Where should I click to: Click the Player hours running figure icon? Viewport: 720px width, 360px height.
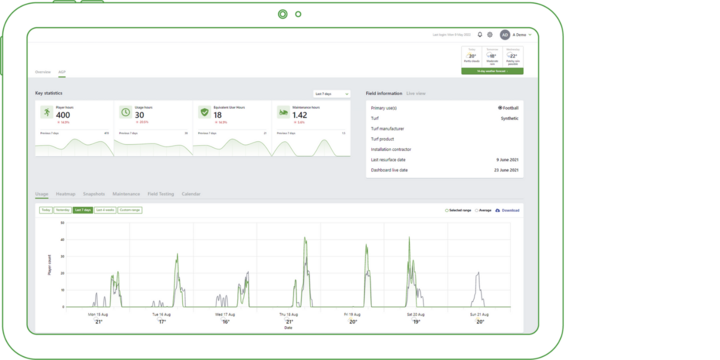tap(46, 112)
